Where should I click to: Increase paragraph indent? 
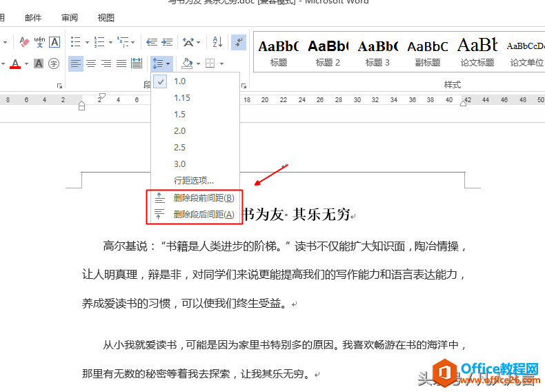167,42
